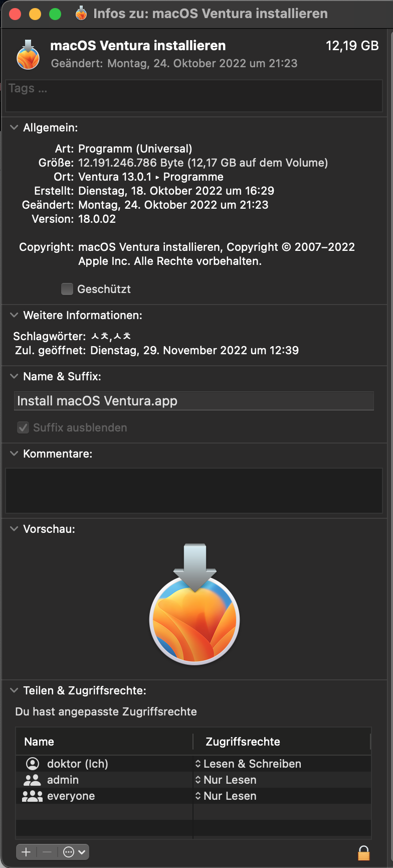Click into the Kommentare text area

pyautogui.click(x=194, y=491)
